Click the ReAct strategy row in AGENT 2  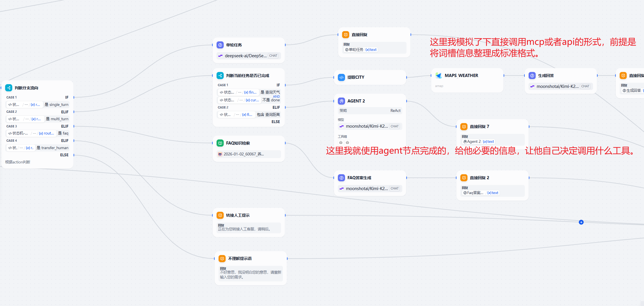click(x=370, y=110)
